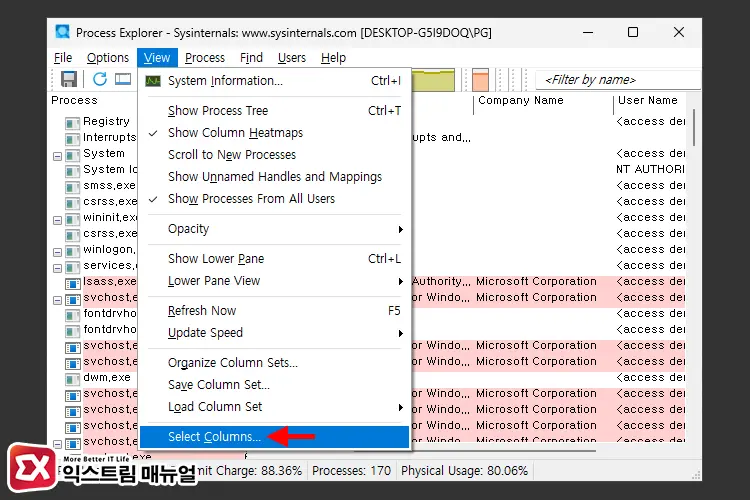
Task: Sort by User Name column header
Action: point(648,100)
